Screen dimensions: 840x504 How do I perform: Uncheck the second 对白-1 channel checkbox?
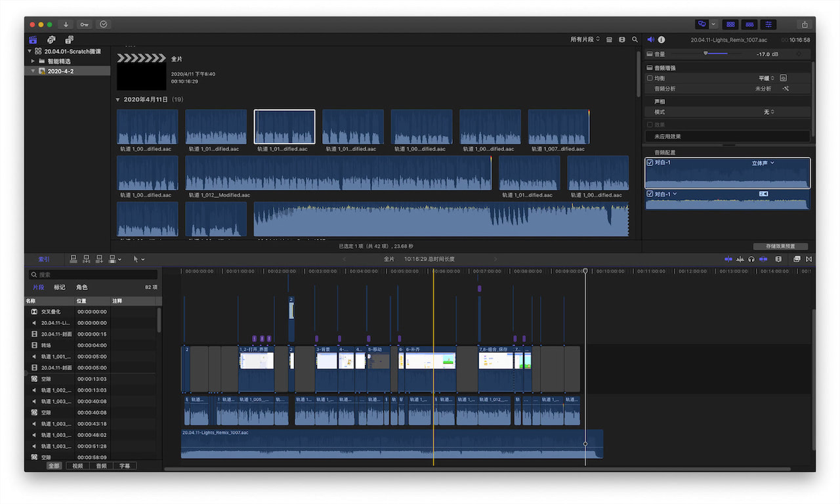(650, 194)
